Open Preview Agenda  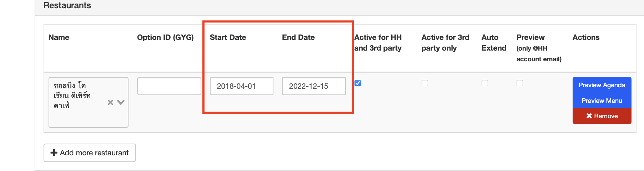pyautogui.click(x=602, y=85)
